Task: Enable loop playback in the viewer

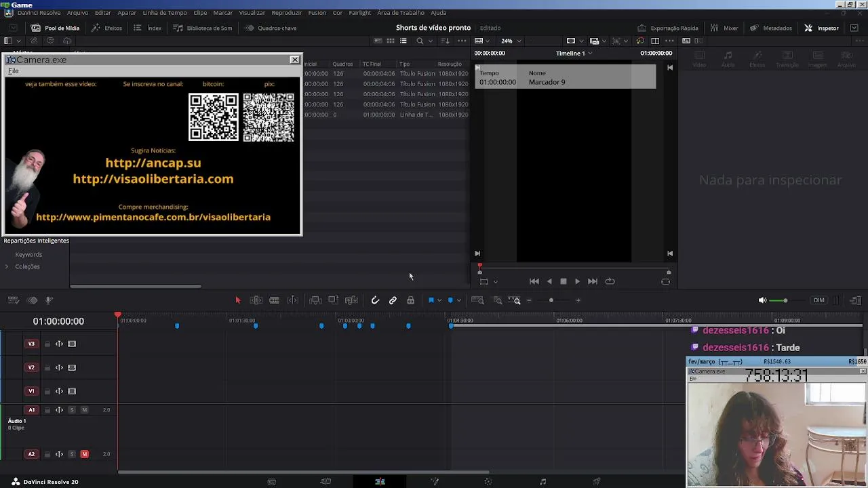Action: click(x=610, y=281)
